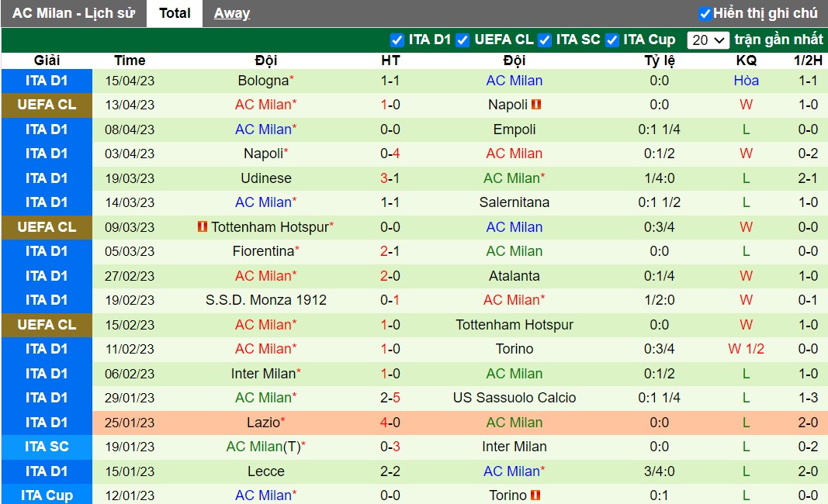Click the 4-0 score in Lazio row
The height and width of the screenshot is (504, 828).
click(x=390, y=423)
